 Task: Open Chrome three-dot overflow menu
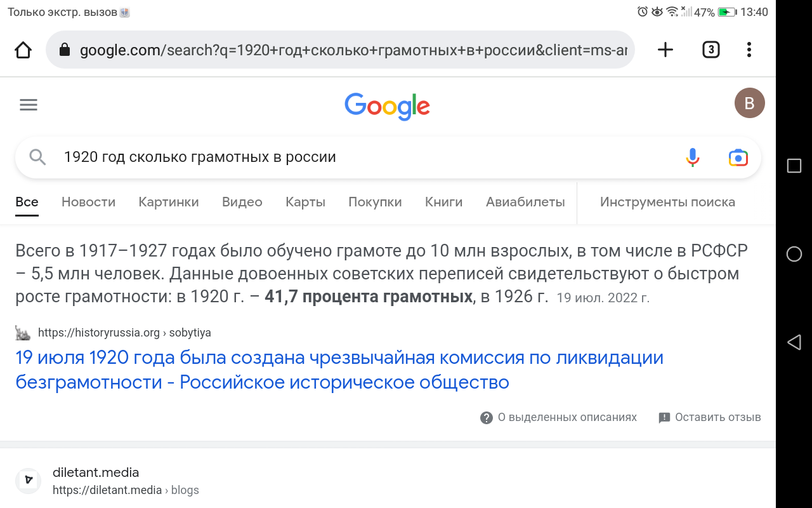pos(749,50)
